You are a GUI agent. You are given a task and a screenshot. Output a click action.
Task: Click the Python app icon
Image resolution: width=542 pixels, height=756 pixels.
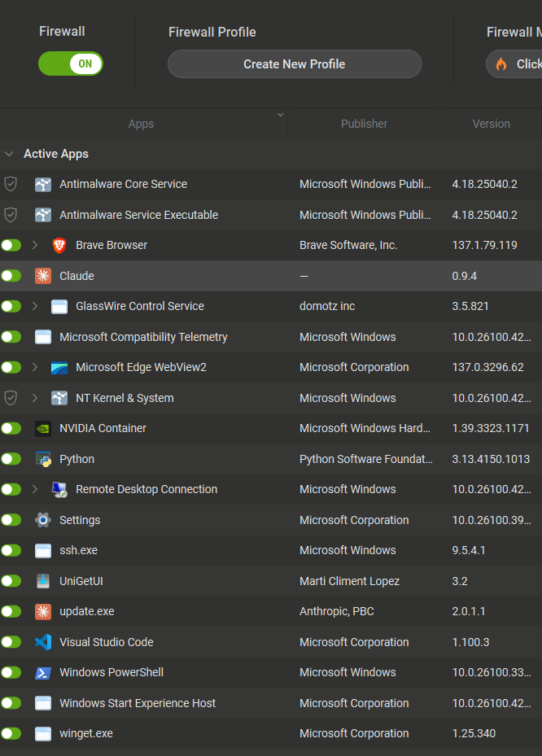pyautogui.click(x=43, y=459)
